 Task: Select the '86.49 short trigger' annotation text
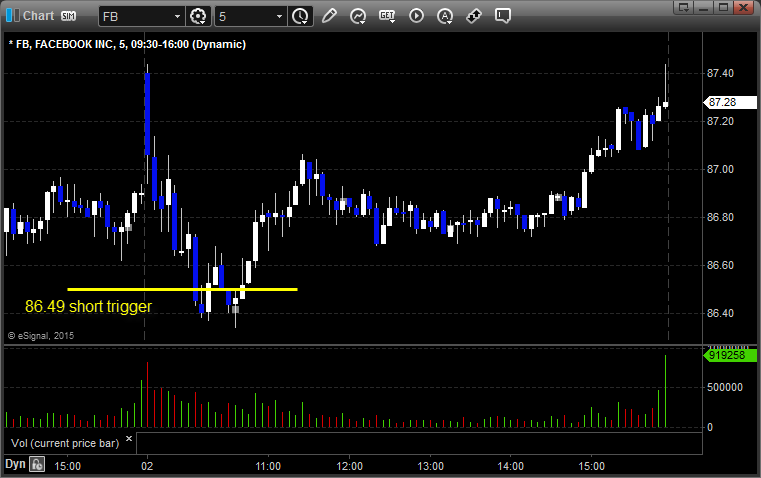pos(88,306)
